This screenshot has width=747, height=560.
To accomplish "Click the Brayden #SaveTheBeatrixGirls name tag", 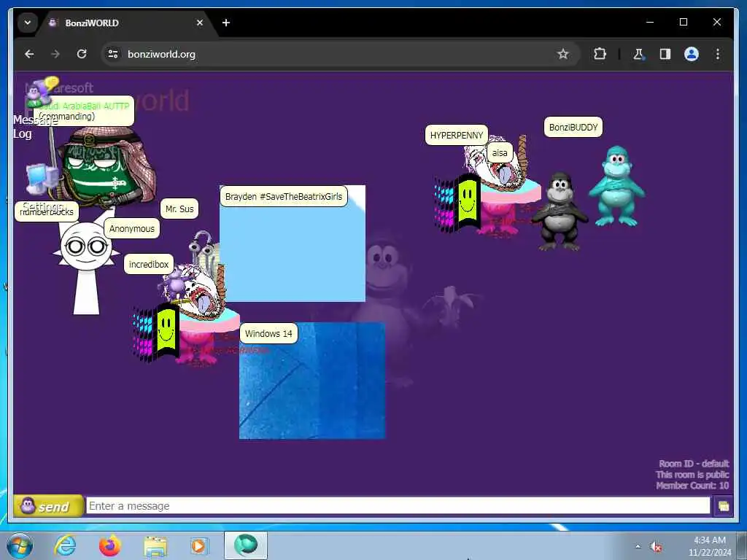I will click(284, 196).
